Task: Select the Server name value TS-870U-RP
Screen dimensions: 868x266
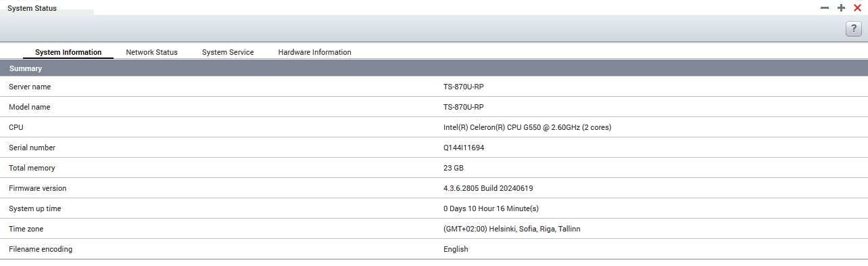Action: pos(463,87)
